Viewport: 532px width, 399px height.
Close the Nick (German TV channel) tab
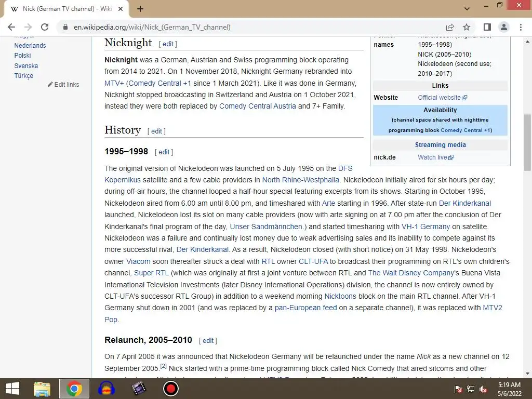[x=121, y=9]
